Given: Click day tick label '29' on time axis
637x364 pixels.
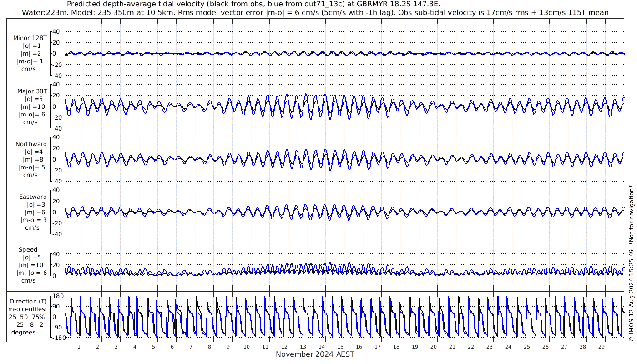Looking at the screenshot, I should tap(601, 346).
